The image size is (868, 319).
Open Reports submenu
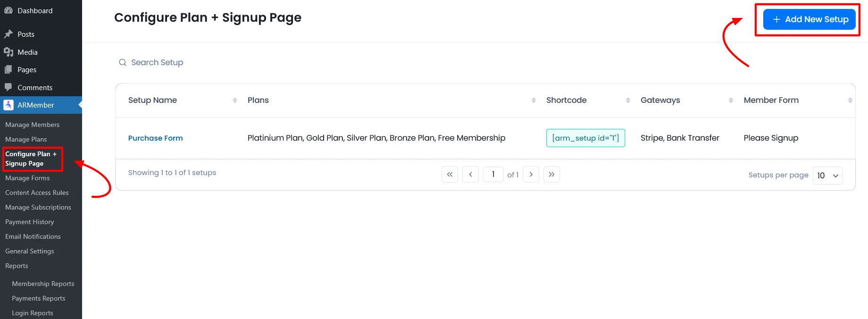(17, 266)
